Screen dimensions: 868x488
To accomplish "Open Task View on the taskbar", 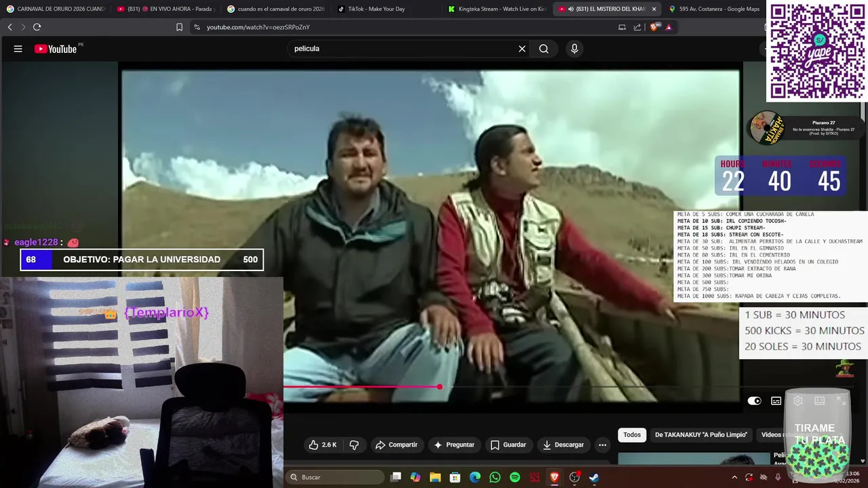I will click(x=396, y=477).
